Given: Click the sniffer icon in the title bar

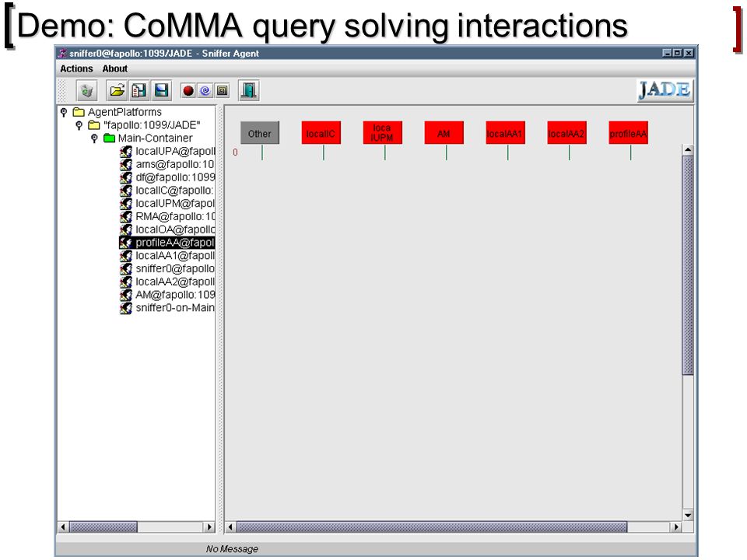Looking at the screenshot, I should click(62, 54).
